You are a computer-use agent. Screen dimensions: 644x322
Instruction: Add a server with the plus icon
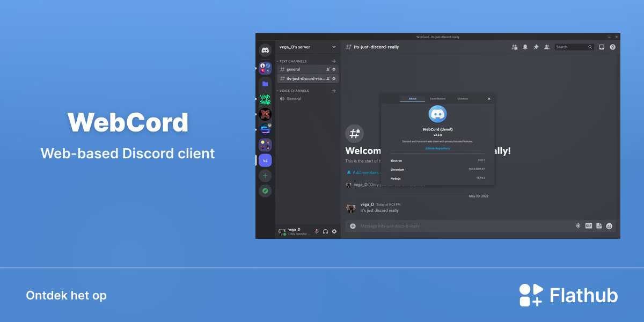pyautogui.click(x=265, y=175)
